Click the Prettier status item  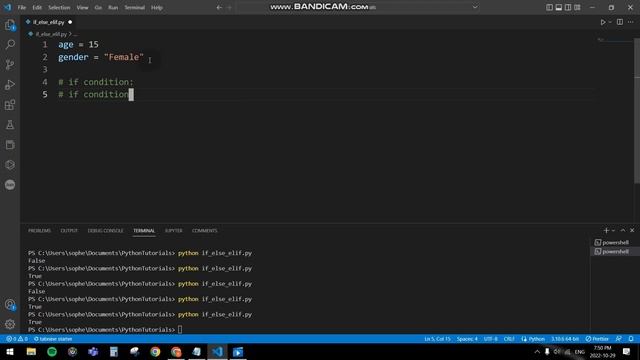(x=597, y=339)
